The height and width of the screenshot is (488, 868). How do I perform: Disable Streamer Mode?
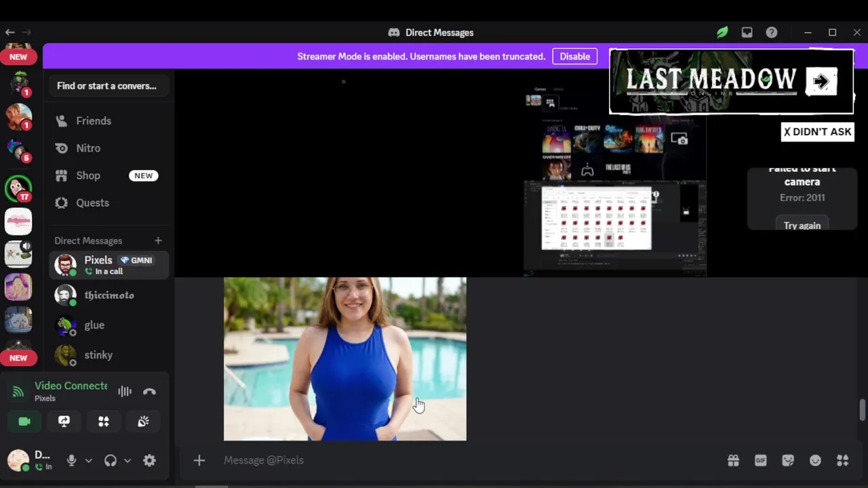point(575,56)
